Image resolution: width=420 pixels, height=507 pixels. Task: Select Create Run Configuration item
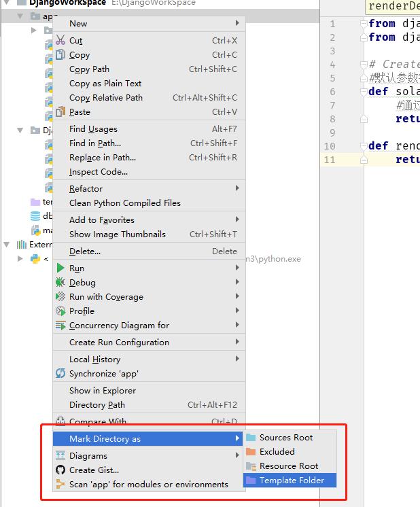(x=149, y=342)
